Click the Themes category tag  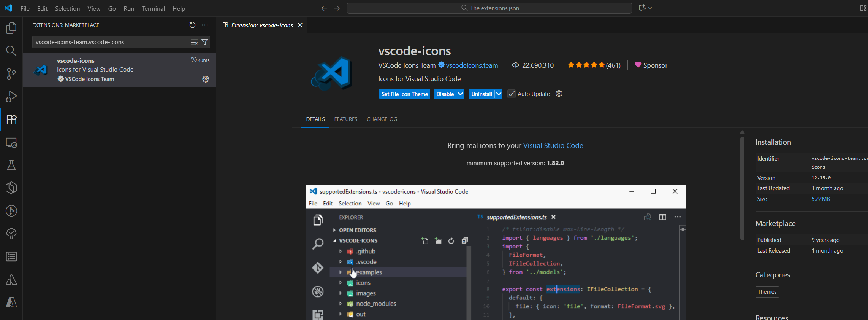point(767,292)
